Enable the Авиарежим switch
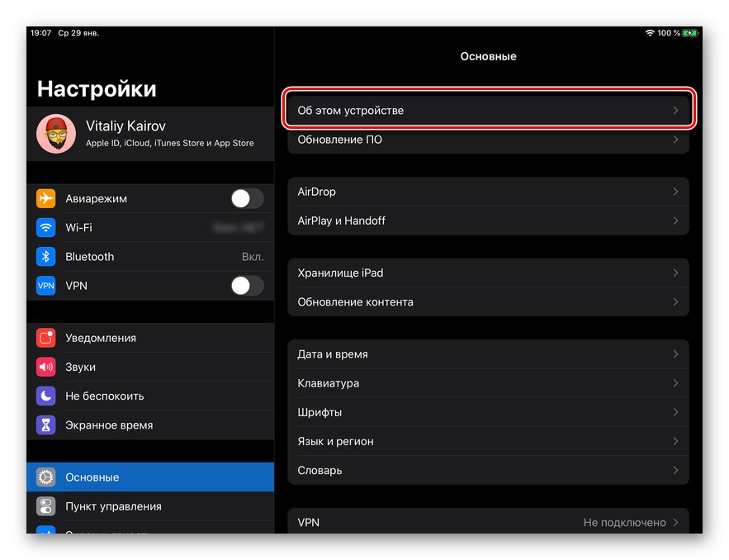 pyautogui.click(x=247, y=199)
